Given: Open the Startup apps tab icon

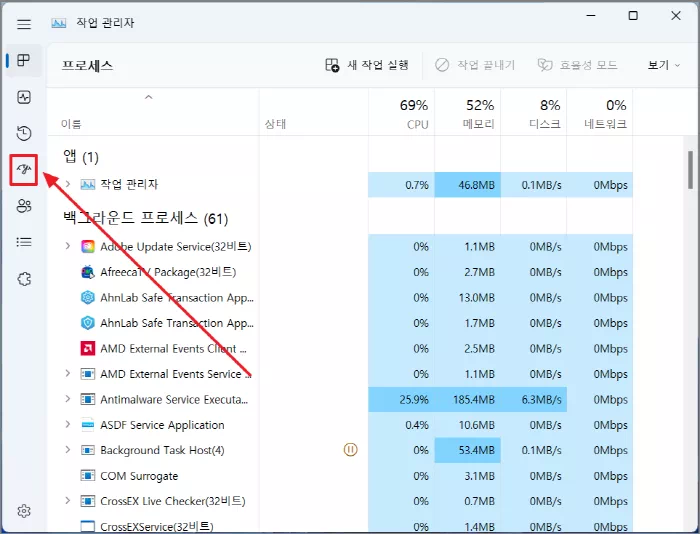Looking at the screenshot, I should click(x=24, y=170).
